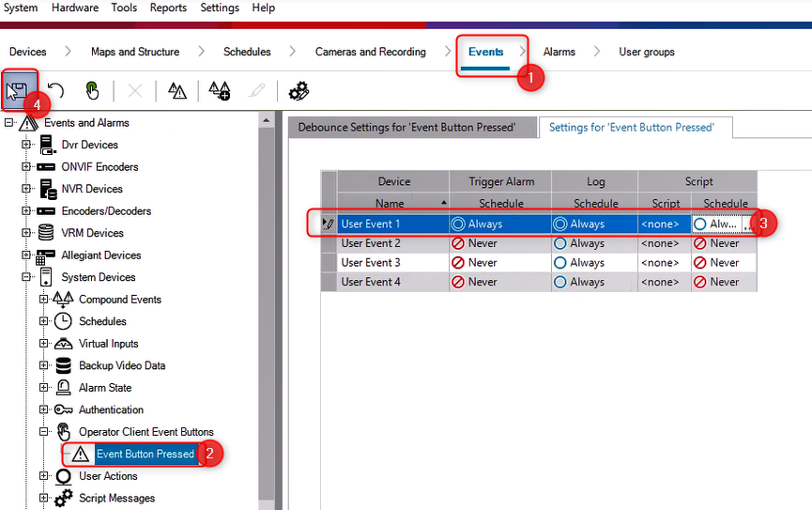Expand the Dvr Devices tree node
The image size is (812, 510).
[x=26, y=145]
